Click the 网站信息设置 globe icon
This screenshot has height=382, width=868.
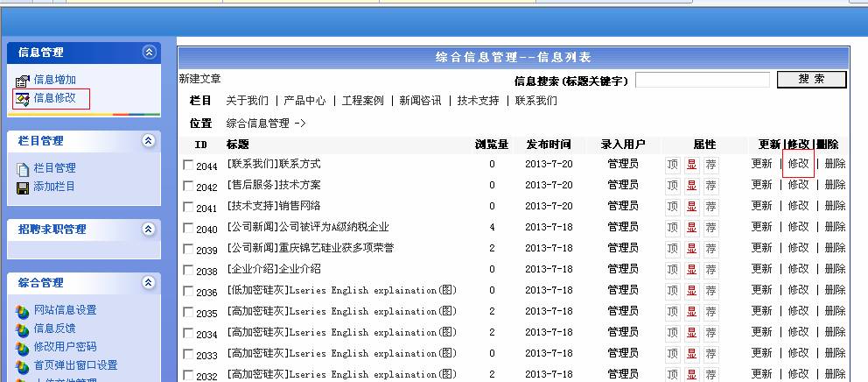pos(23,310)
